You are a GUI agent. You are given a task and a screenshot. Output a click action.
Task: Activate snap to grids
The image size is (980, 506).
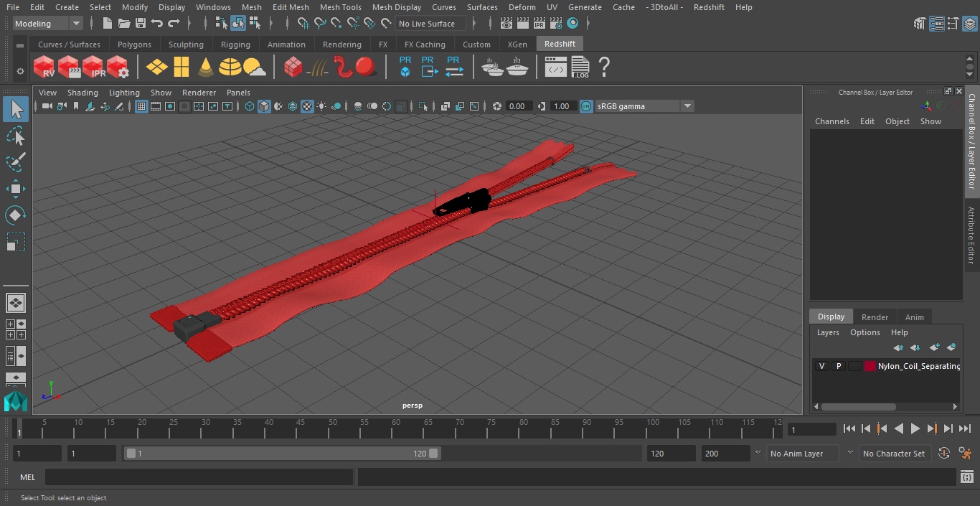click(x=303, y=24)
